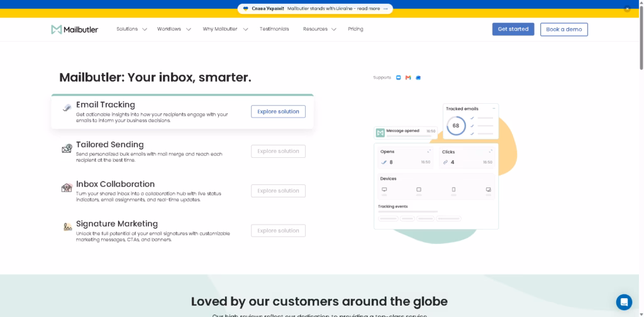Click the 68 tracked emails progress ring
Screen dimensions: 644x317
click(x=456, y=126)
